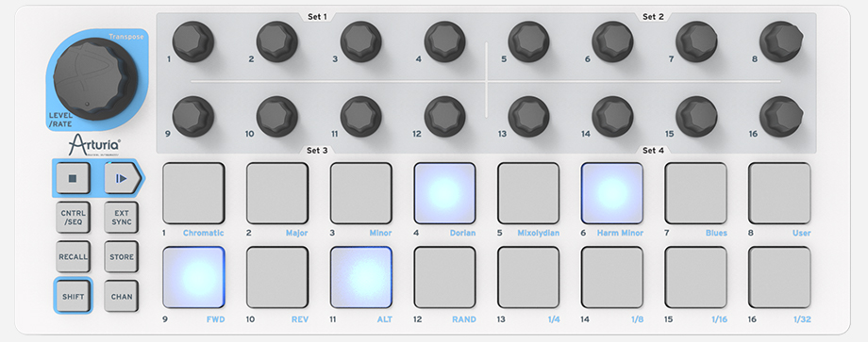This screenshot has height=342, width=868.
Task: Click encoder knob 3
Action: point(361,42)
